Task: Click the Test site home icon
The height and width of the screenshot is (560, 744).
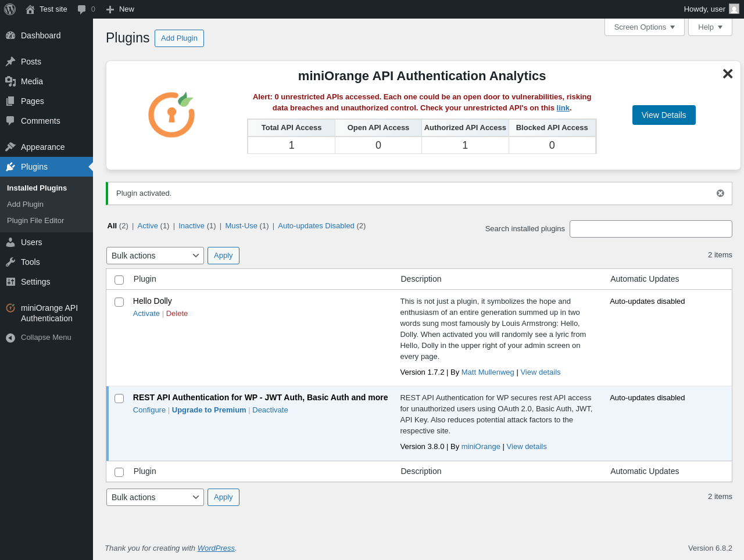Action: pos(30,9)
